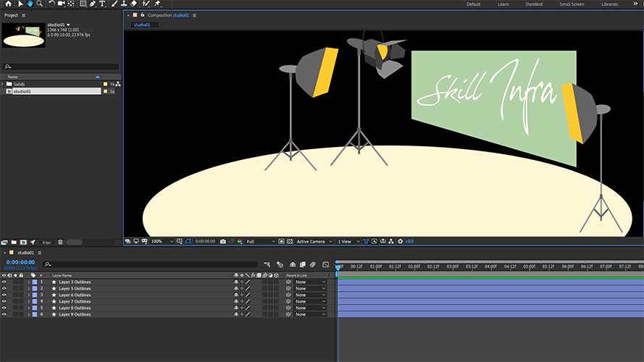Hide Layer 5 Outlines with eye icon
The width and height of the screenshot is (644, 362).
4,289
